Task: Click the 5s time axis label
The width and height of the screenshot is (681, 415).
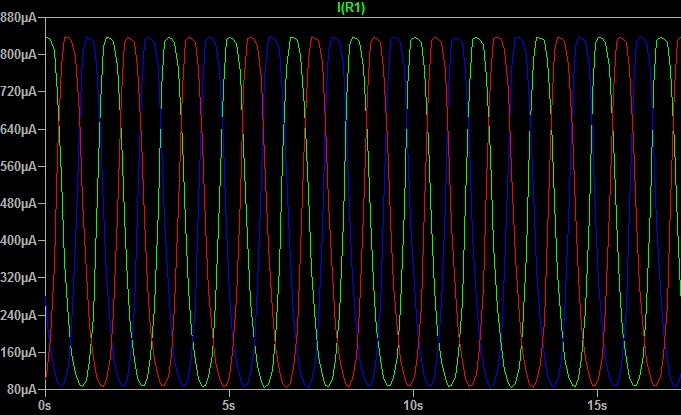Action: (228, 406)
